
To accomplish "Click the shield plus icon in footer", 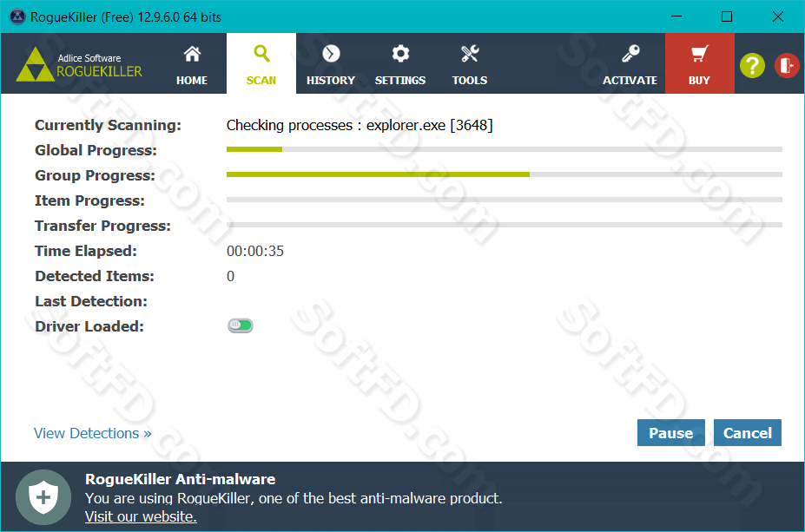I will coord(43,497).
